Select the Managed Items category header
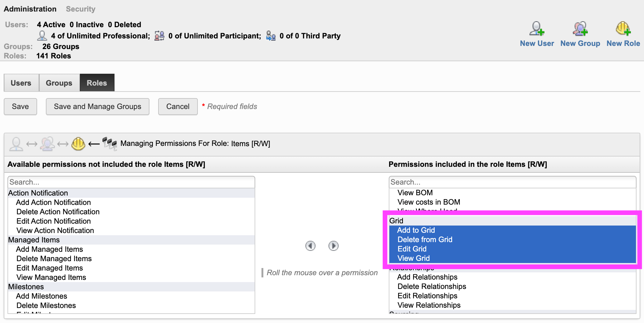 tap(34, 240)
